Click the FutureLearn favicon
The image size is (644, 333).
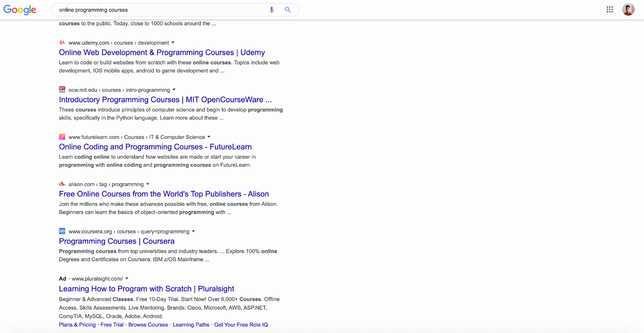point(62,137)
